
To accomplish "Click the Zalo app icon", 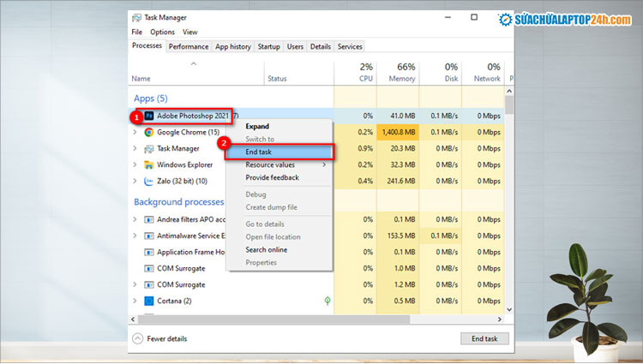I will [x=149, y=182].
